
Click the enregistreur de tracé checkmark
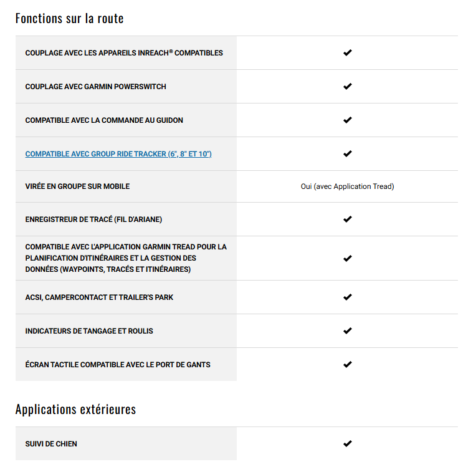[347, 219]
